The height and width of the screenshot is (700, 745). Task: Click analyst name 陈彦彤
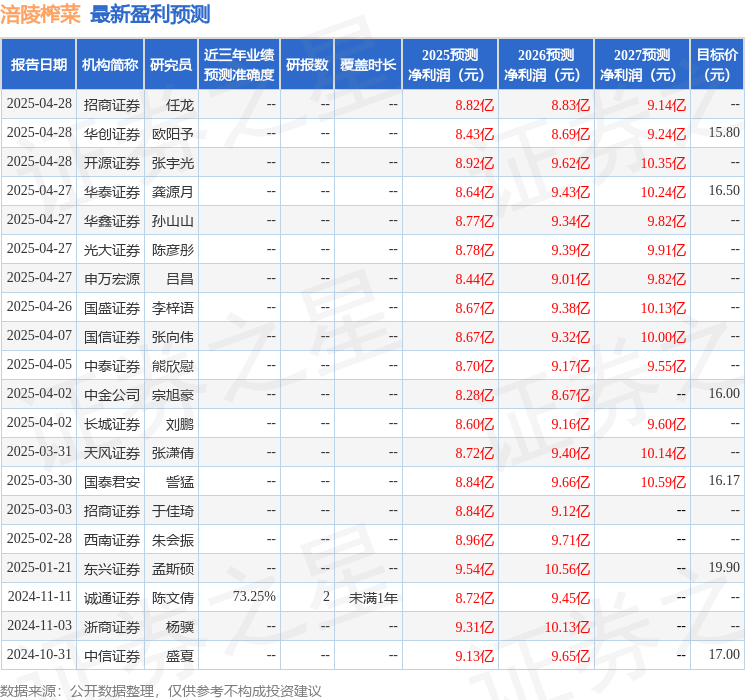(x=172, y=250)
